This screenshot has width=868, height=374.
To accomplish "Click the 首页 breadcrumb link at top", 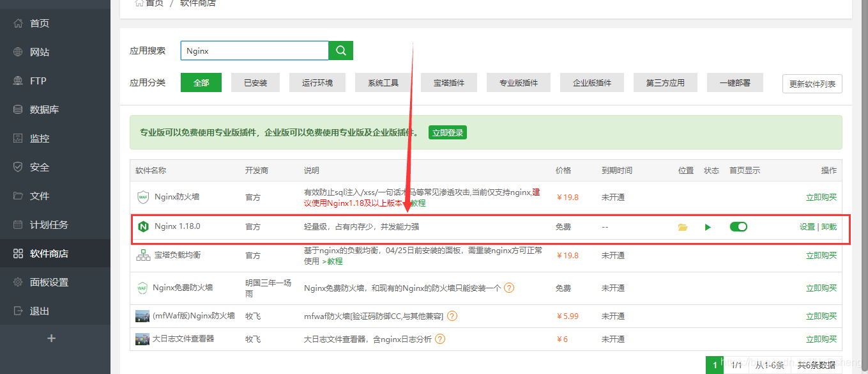I will coord(155,3).
